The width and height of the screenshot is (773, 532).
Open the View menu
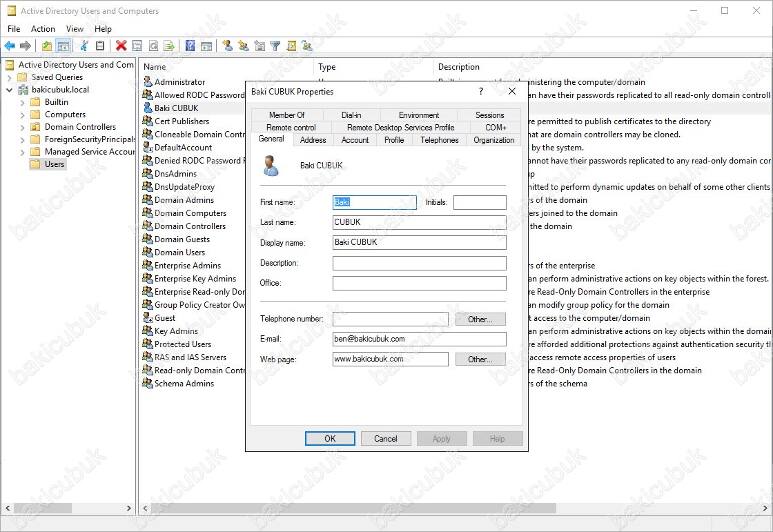pyautogui.click(x=75, y=28)
